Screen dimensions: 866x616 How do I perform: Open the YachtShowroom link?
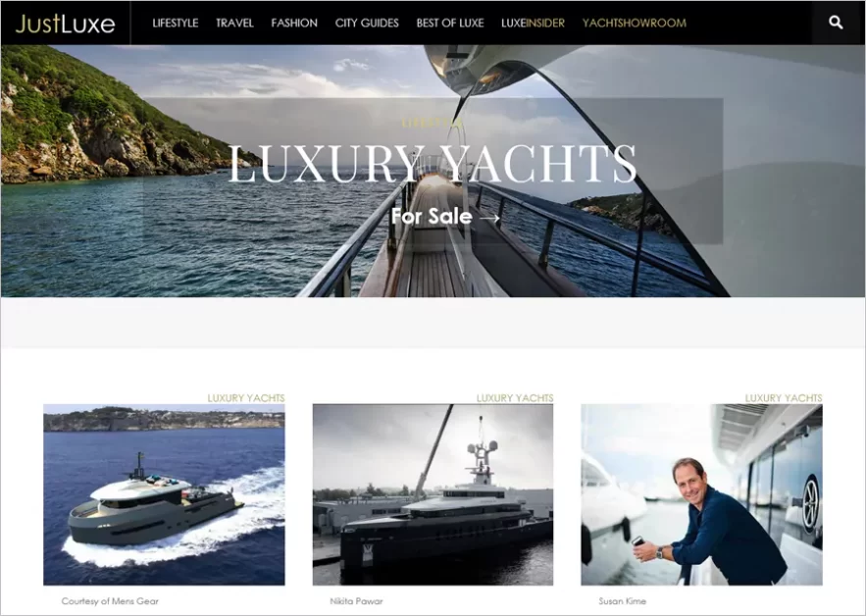[x=635, y=24]
